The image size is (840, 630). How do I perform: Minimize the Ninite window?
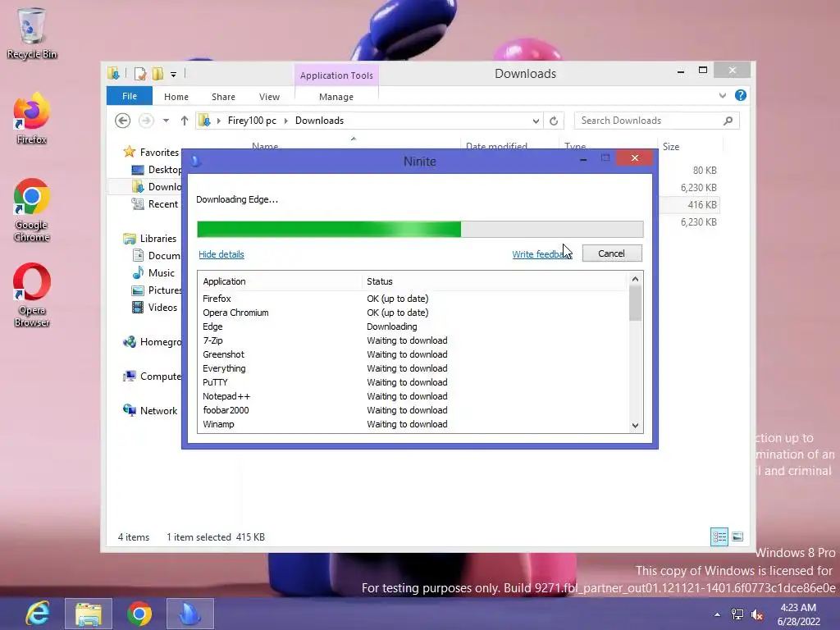pyautogui.click(x=583, y=159)
